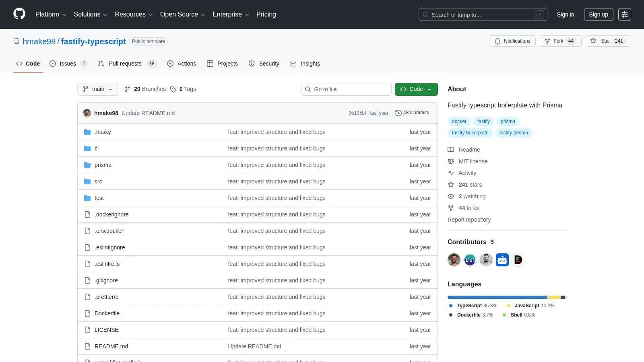Image resolution: width=644 pixels, height=362 pixels.
Task: Click the stars icon in About section
Action: 451,185
